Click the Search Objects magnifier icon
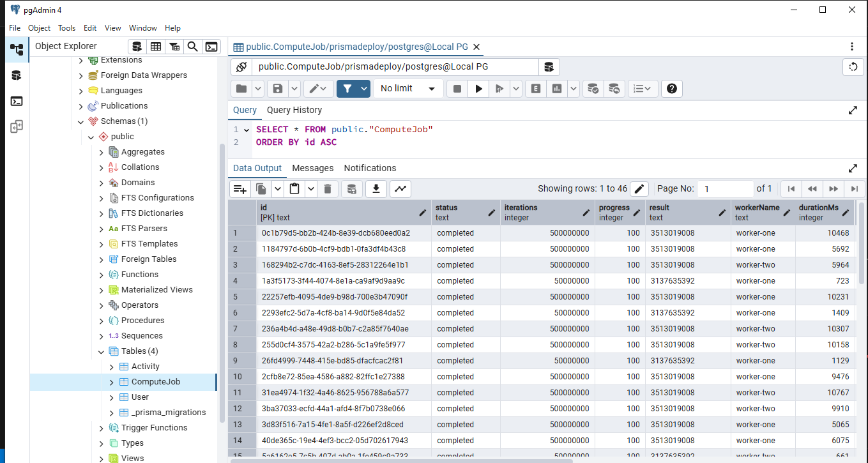Screen dimensions: 868x463 point(192,47)
